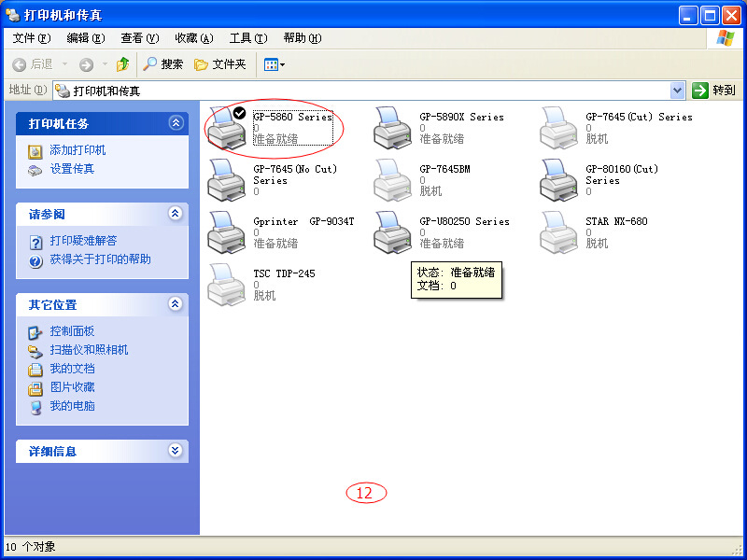Click the 打印疑难解答 question mark icon
The image size is (747, 560).
pyautogui.click(x=35, y=243)
